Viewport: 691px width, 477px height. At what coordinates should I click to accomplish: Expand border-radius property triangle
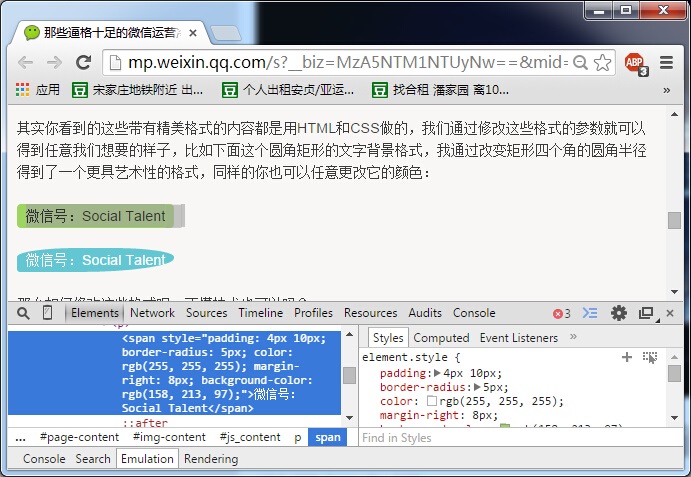(x=478, y=387)
